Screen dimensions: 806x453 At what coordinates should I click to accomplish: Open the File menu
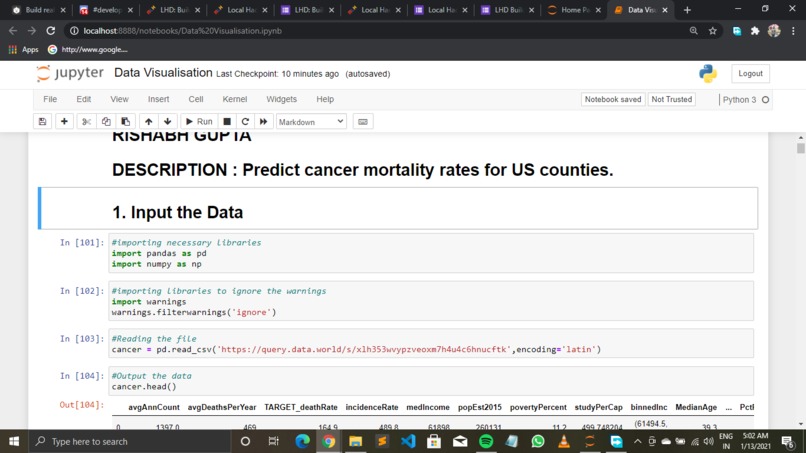[50, 99]
